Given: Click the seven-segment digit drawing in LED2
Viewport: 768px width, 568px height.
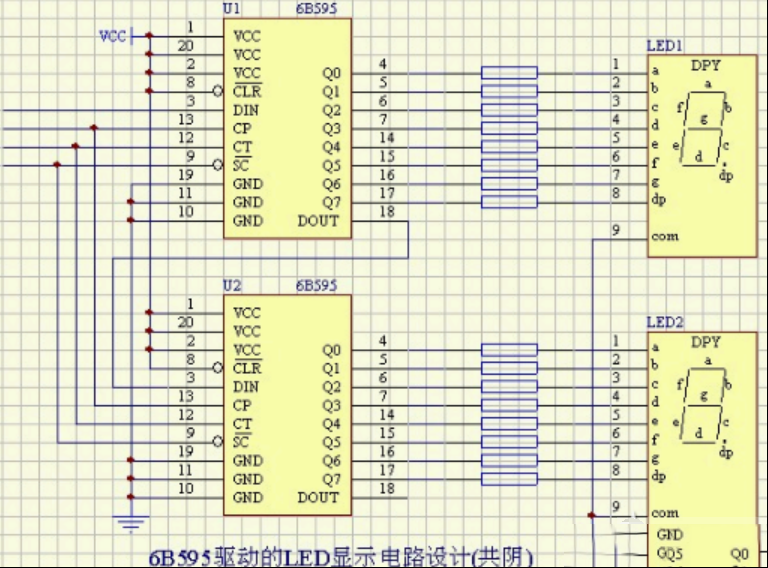Looking at the screenshot, I should 704,405.
